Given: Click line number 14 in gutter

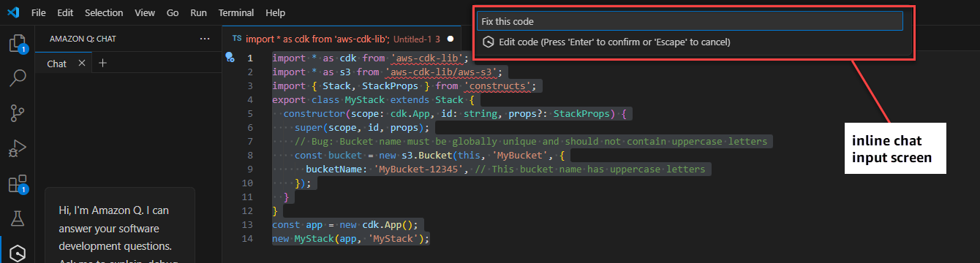Looking at the screenshot, I should point(247,238).
